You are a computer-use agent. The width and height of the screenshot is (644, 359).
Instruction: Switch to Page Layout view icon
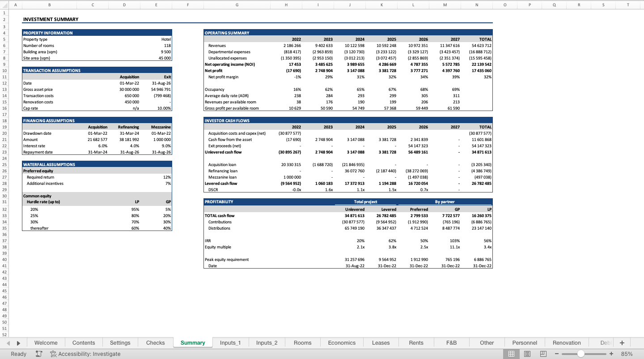pyautogui.click(x=527, y=354)
